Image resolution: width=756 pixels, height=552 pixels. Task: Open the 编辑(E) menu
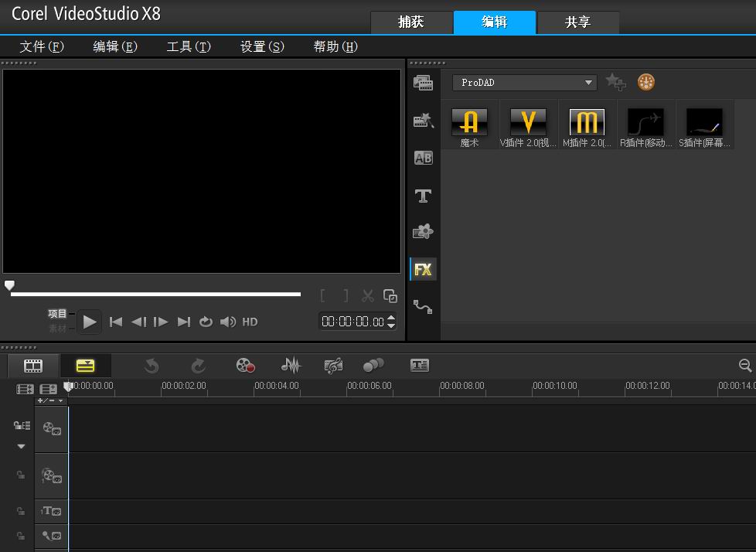115,46
